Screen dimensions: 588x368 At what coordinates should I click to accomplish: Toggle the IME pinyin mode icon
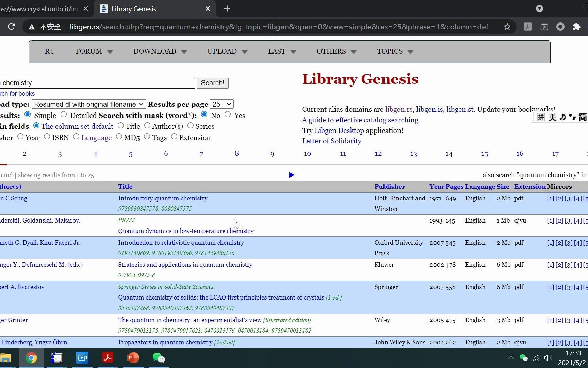(541, 117)
